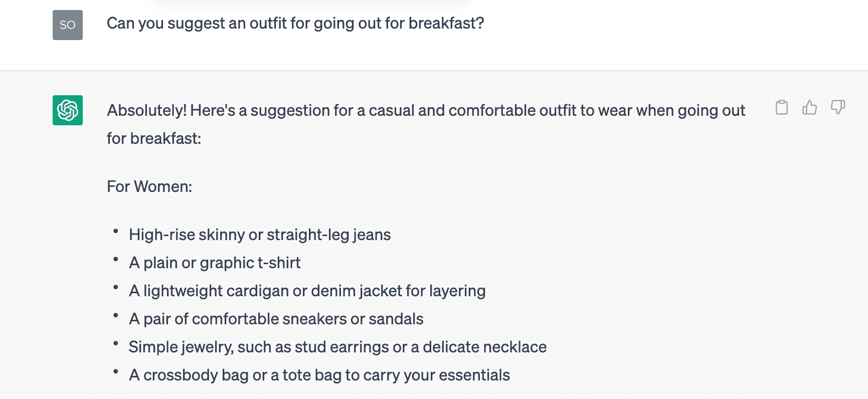Click the comfortable sneakers or sandals item
Viewport: 868px width, 399px height.
[276, 319]
